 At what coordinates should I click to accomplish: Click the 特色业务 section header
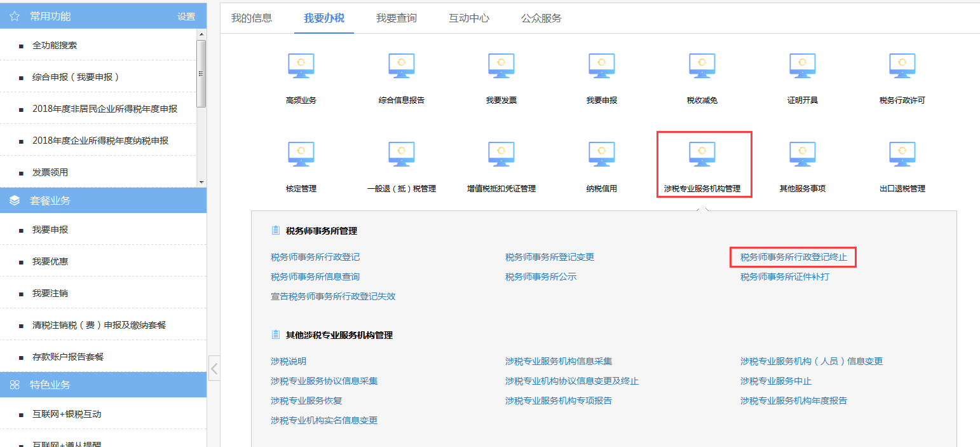pyautogui.click(x=103, y=385)
